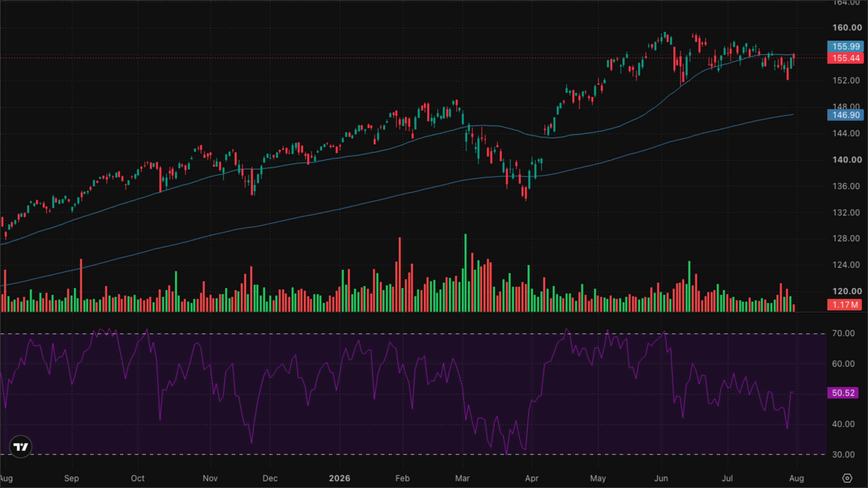Click the Sep label on time axis
The width and height of the screenshot is (868, 488).
pos(71,478)
